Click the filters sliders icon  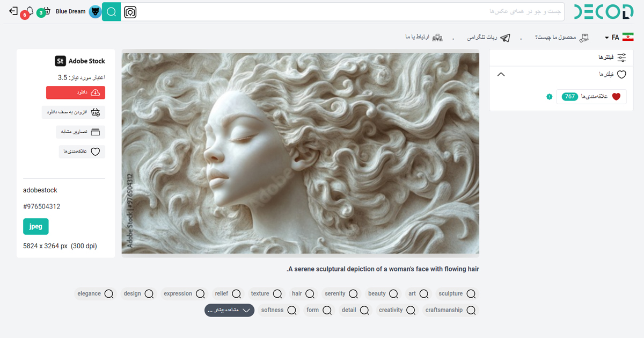point(622,57)
